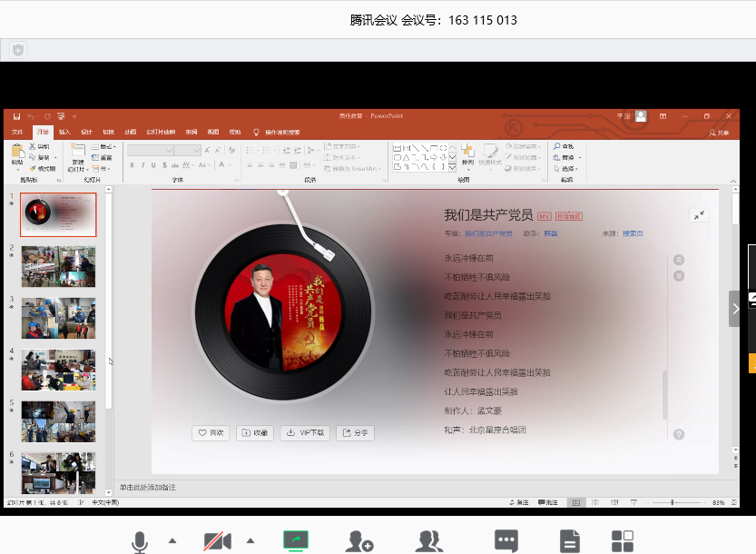756x554 pixels.
Task: Open the customize quick access toolbar dropdown
Action: [74, 117]
